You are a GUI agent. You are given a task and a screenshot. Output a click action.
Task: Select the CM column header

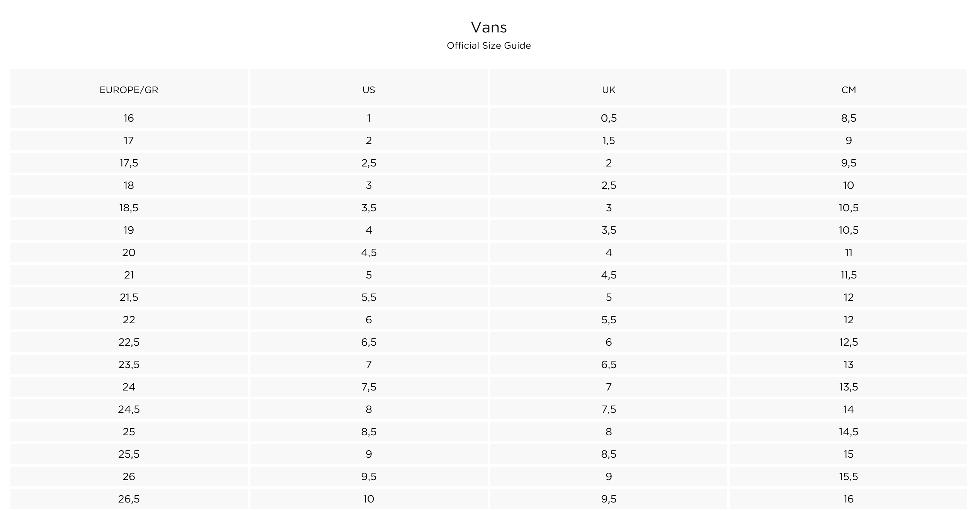(x=849, y=87)
